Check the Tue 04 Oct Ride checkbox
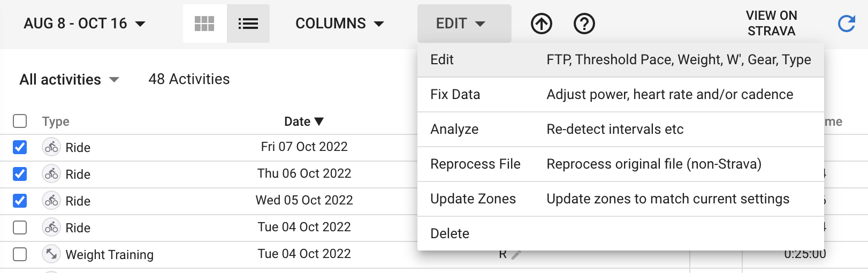 point(20,227)
